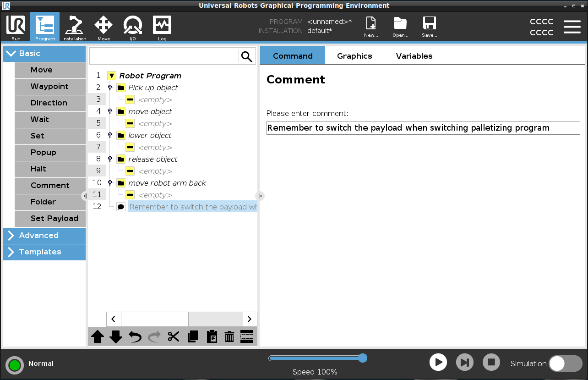Switch to the Graphics tab
The image size is (588, 380).
coord(354,56)
